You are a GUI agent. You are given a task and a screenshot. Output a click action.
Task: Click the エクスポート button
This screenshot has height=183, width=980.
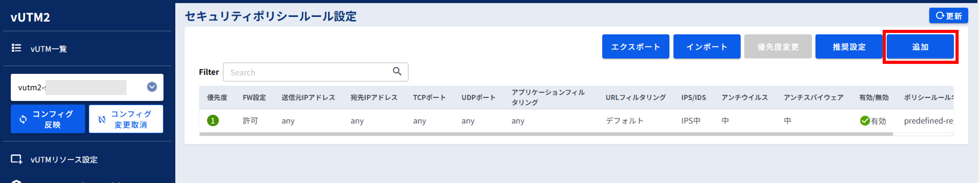(x=635, y=46)
